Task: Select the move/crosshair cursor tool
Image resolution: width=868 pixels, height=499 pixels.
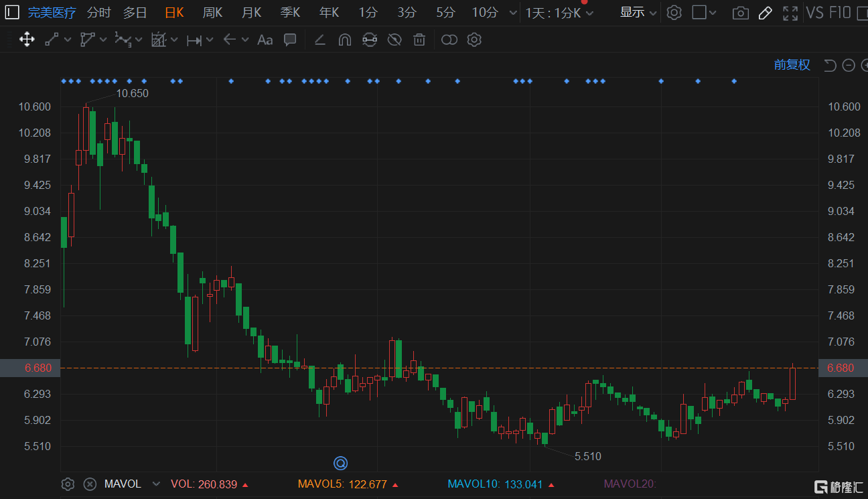Action: tap(27, 40)
